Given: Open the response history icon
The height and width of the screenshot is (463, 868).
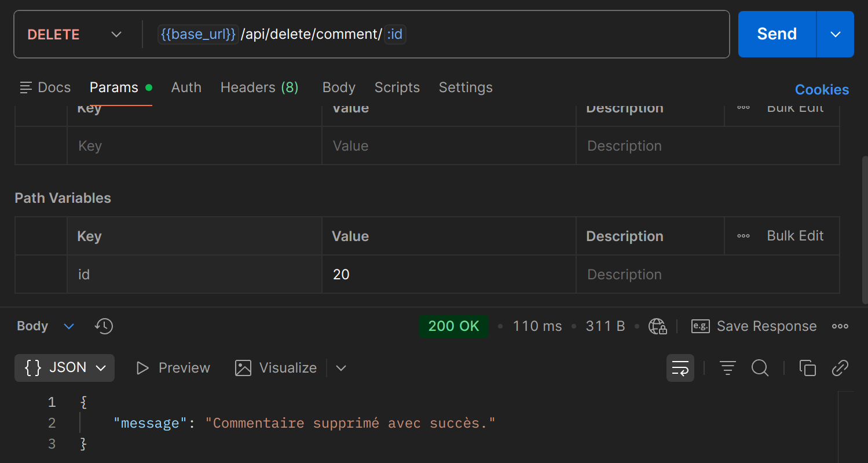Looking at the screenshot, I should click(x=104, y=326).
